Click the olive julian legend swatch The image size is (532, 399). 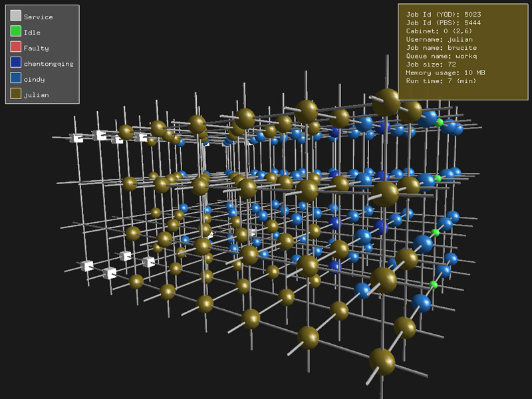click(15, 93)
